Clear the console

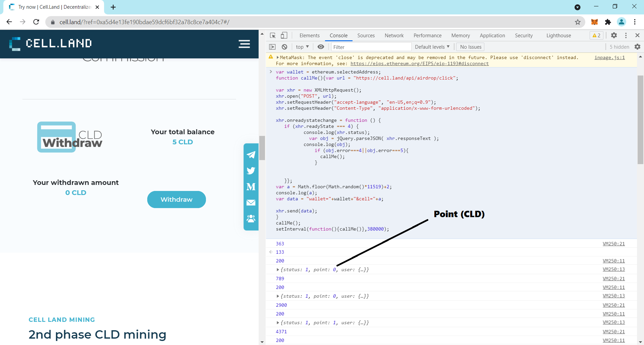284,47
